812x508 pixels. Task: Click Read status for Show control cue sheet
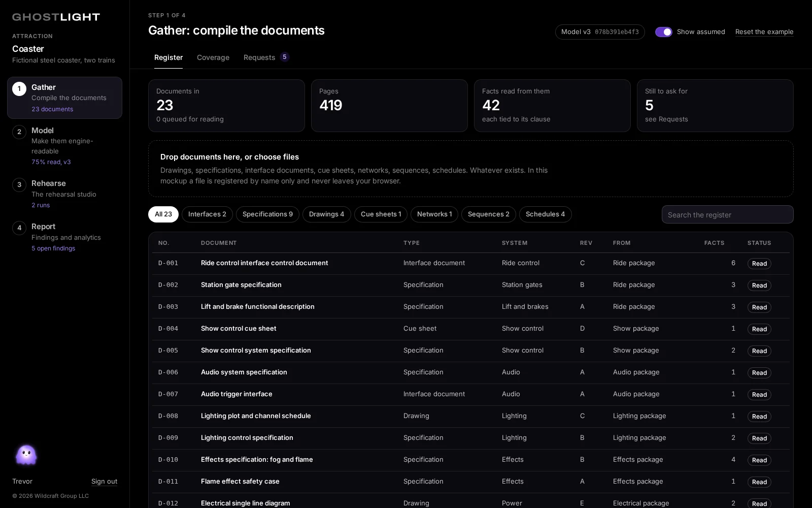(759, 329)
